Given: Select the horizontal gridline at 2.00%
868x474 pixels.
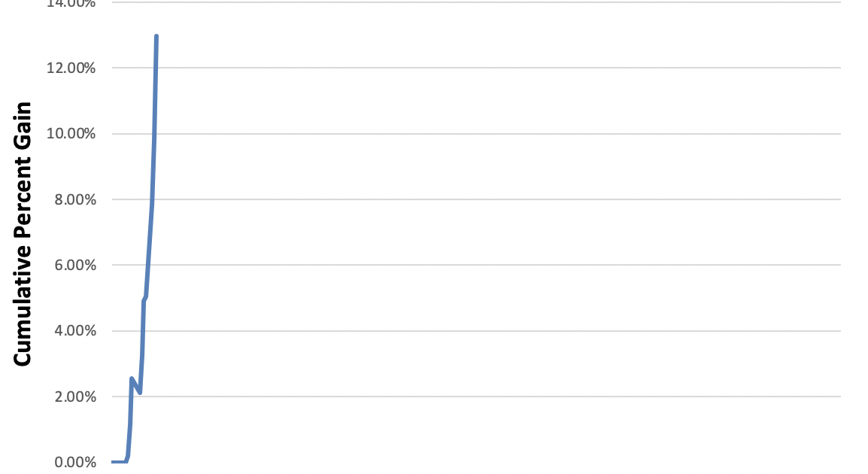Looking at the screenshot, I should pyautogui.click(x=496, y=397).
